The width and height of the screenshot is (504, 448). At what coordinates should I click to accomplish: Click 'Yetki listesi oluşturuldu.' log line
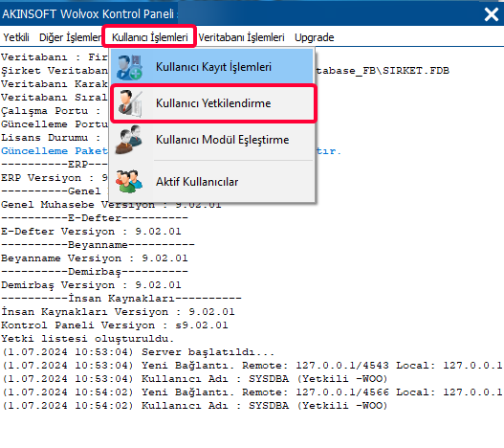(88, 339)
